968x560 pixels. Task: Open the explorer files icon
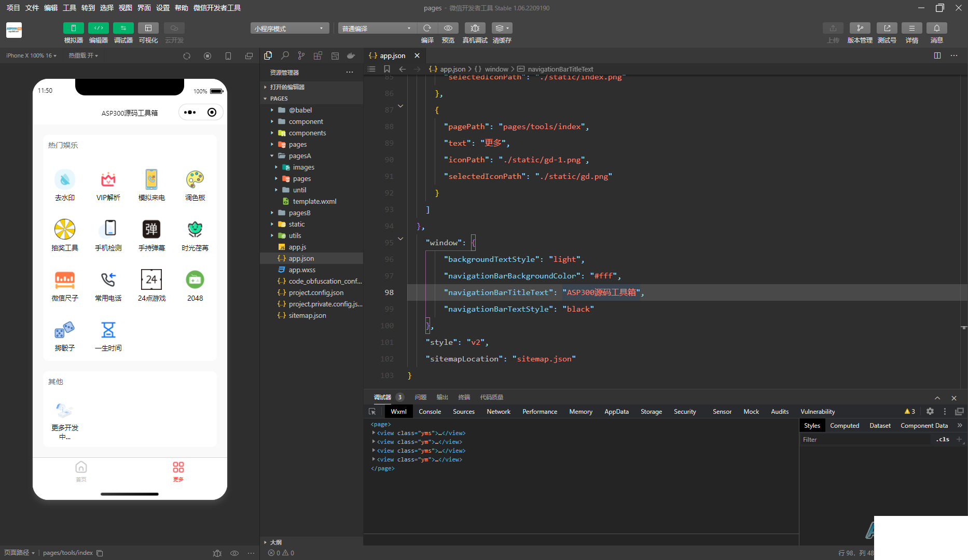pos(268,55)
